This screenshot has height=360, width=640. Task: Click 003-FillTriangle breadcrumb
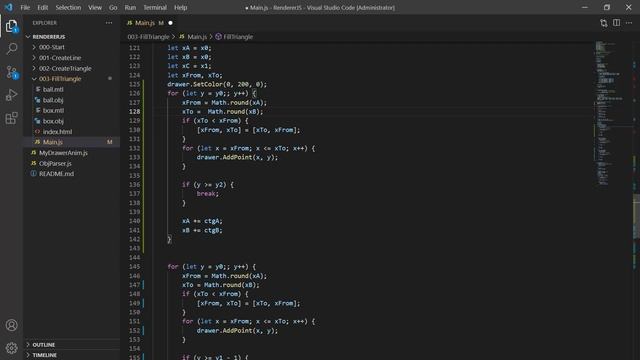(x=148, y=37)
